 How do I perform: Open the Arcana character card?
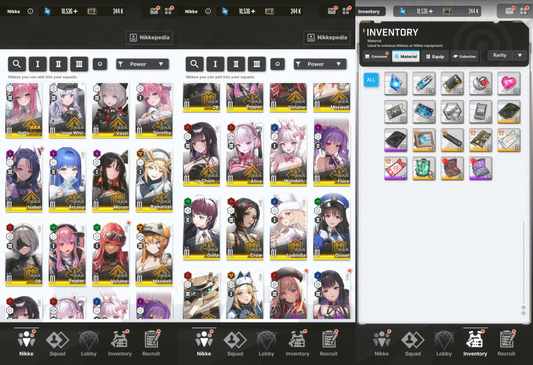(67, 180)
